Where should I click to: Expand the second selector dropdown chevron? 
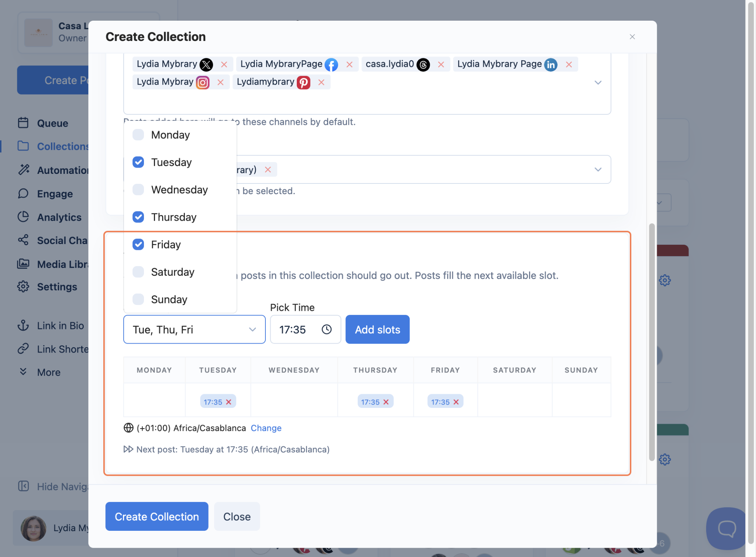(598, 169)
